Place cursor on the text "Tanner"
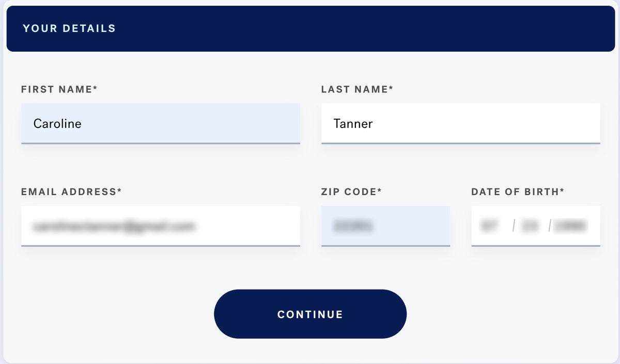Image resolution: width=620 pixels, height=364 pixels. tap(353, 123)
